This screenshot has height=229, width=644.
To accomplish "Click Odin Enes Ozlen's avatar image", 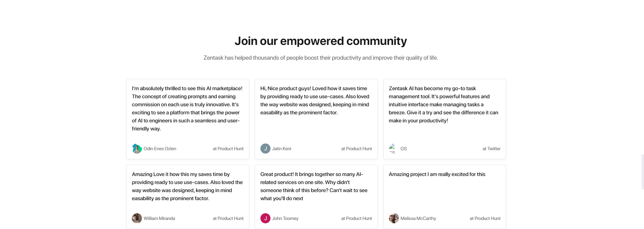I will [x=137, y=149].
